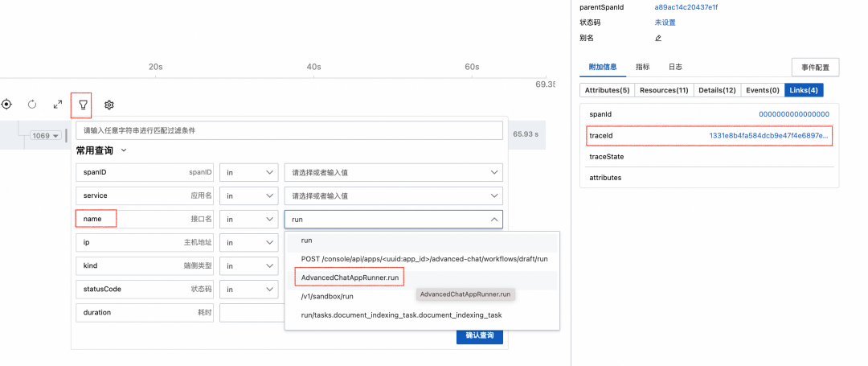The image size is (868, 366).
Task: Click the filter string search input field
Action: pyautogui.click(x=289, y=130)
